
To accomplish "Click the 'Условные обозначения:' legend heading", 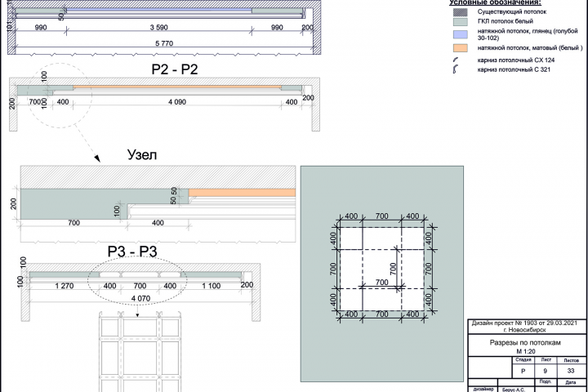I will click(x=495, y=2).
